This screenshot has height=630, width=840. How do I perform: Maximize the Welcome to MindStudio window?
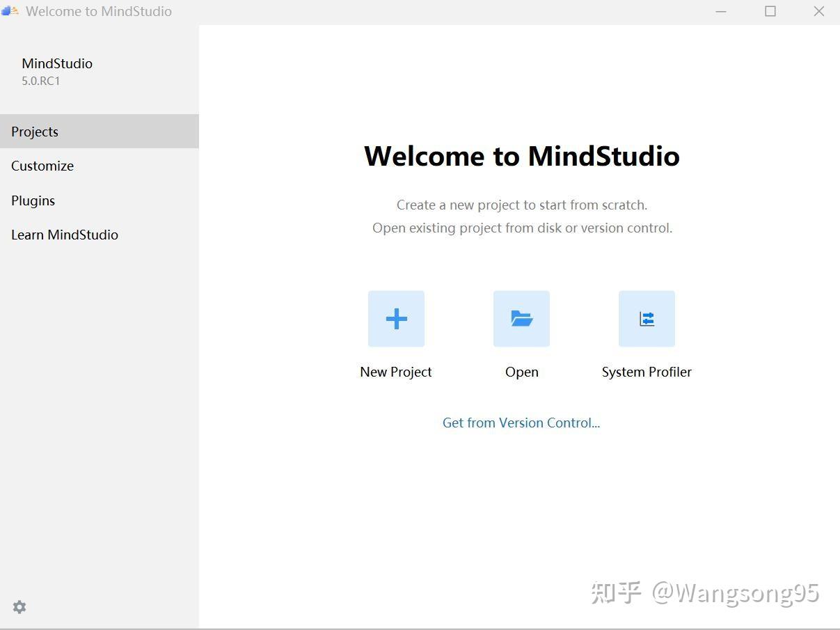coord(770,11)
